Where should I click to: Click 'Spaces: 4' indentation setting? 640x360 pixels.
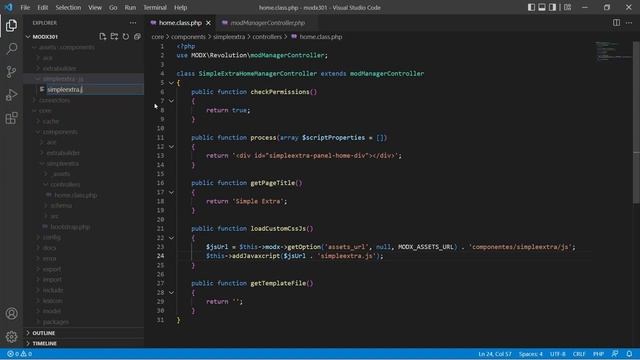(x=531, y=354)
